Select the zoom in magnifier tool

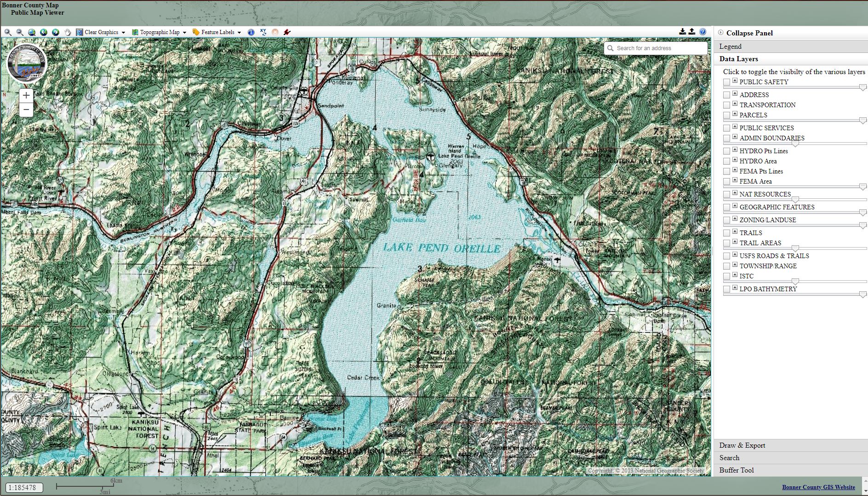tap(8, 32)
